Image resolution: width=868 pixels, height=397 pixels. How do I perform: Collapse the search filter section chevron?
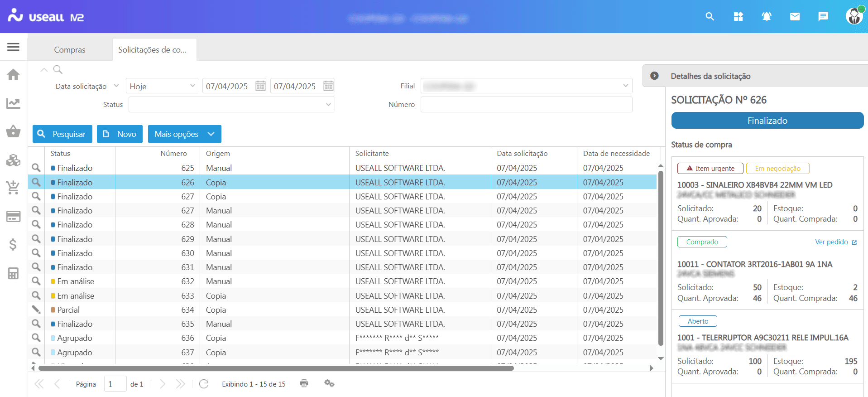click(x=44, y=70)
